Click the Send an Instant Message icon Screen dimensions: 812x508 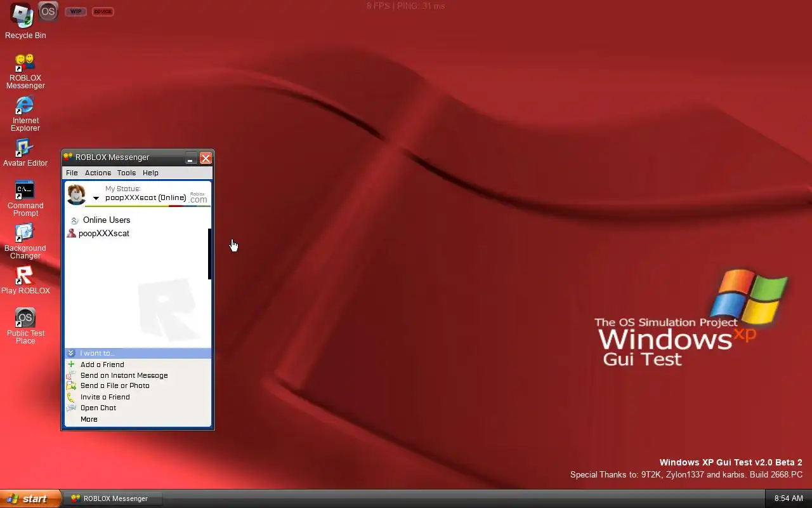coord(71,375)
